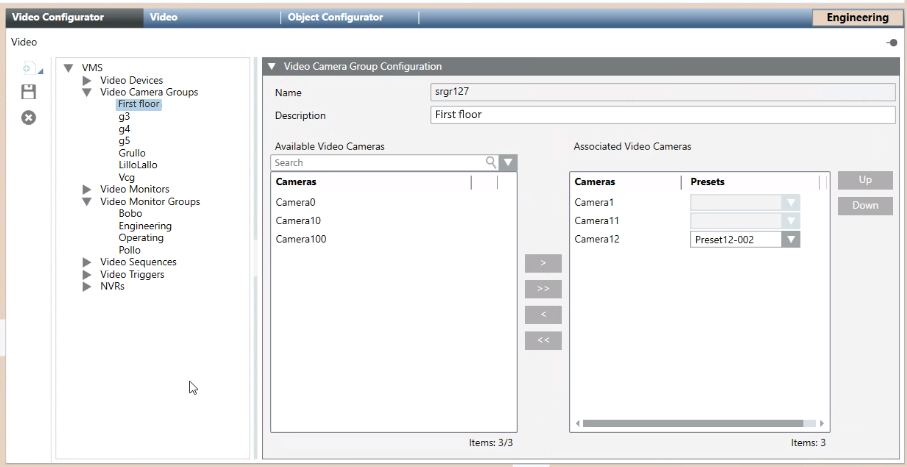Collapse the Video Camera Group Configuration section
Viewport: 907px width, 467px height.
272,67
